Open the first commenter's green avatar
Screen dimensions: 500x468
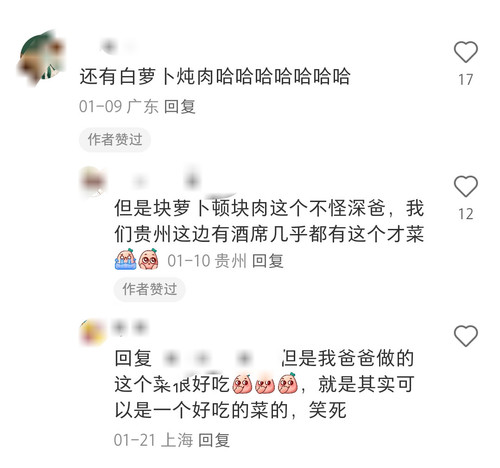[41, 58]
